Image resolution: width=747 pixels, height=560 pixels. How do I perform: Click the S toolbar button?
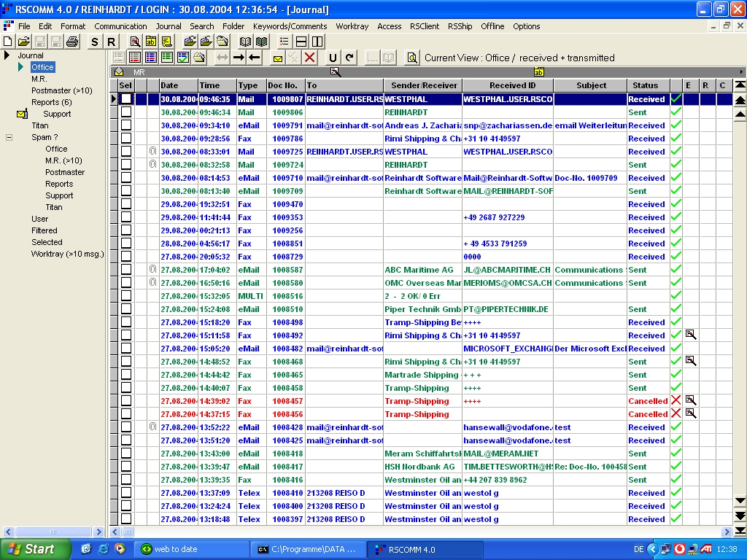94,42
